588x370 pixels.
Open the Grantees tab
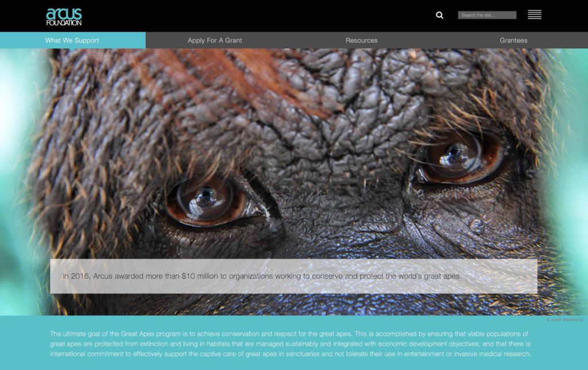pos(513,40)
